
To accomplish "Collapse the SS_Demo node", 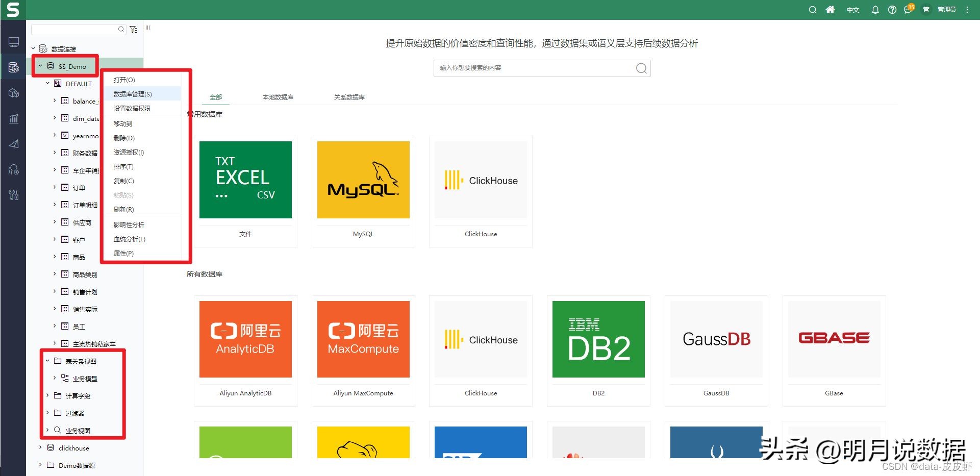I will [40, 66].
